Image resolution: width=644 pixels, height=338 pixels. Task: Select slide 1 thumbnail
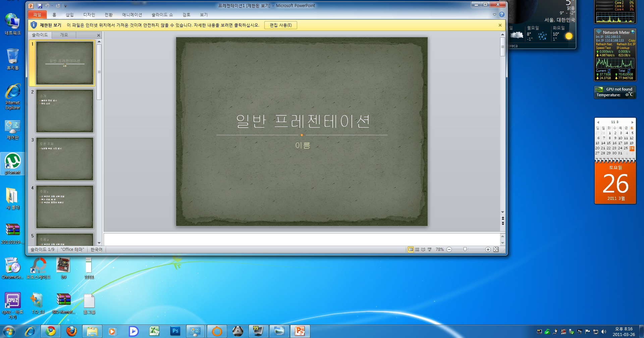tap(65, 63)
